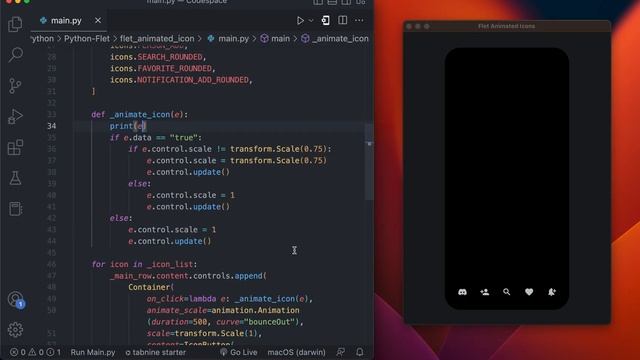Click macOS (darwin) status item
This screenshot has width=640, height=360.
296,352
